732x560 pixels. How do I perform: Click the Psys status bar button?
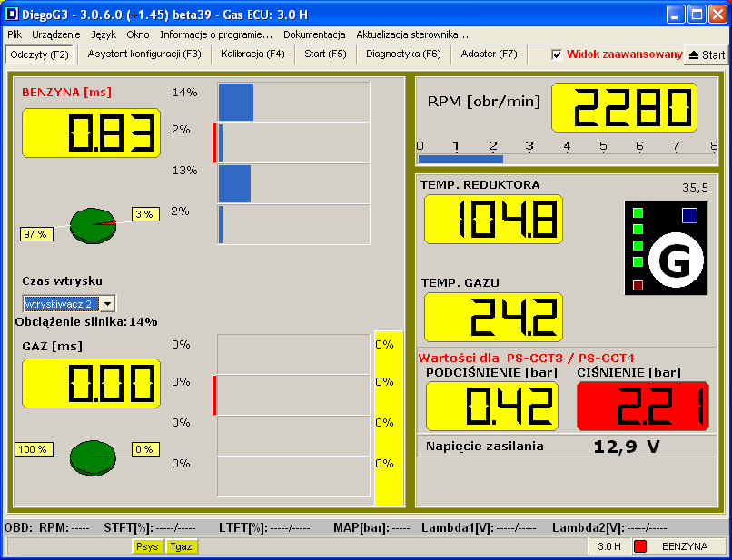(147, 546)
